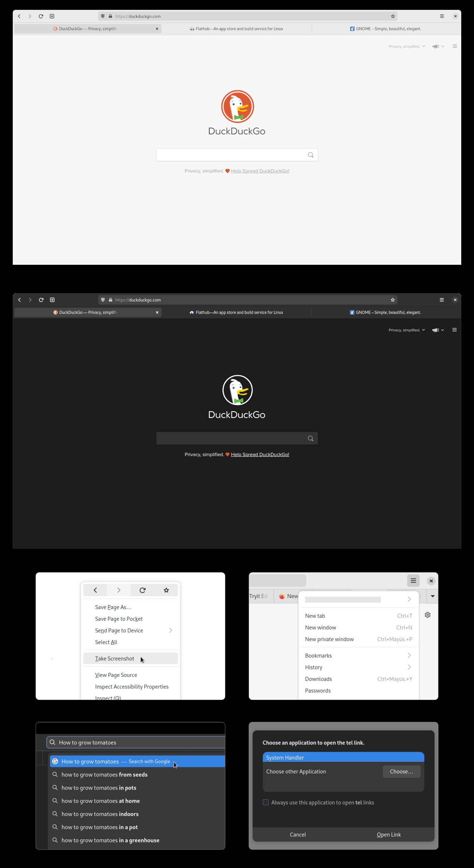Open a new tab in the light browser window
Image resolution: width=474 pixels, height=868 pixels.
52,16
